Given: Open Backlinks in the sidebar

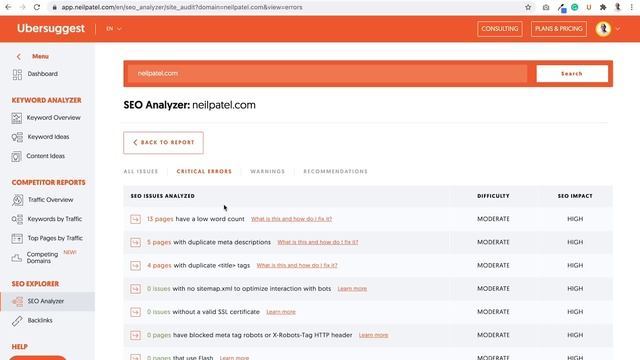Looking at the screenshot, I should [x=40, y=320].
